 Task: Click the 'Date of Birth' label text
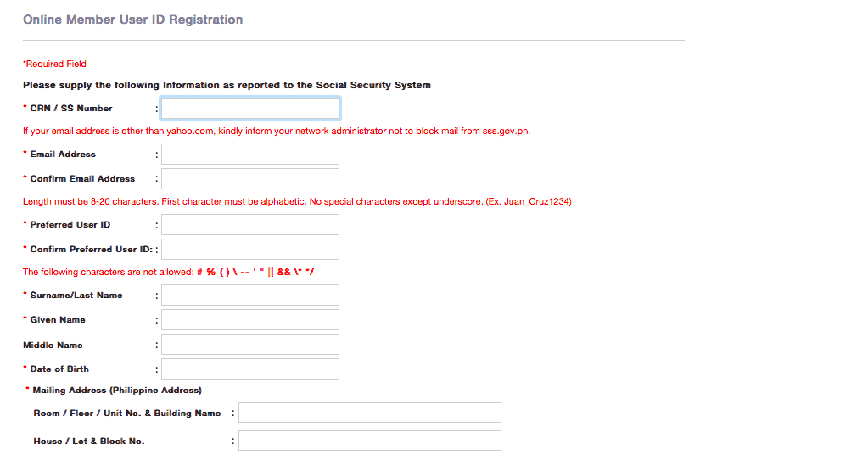(59, 369)
